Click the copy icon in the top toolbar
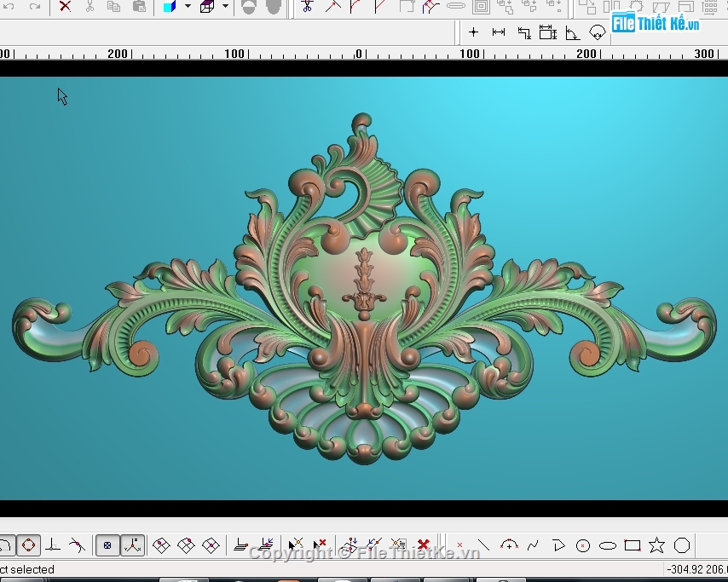 pyautogui.click(x=113, y=7)
